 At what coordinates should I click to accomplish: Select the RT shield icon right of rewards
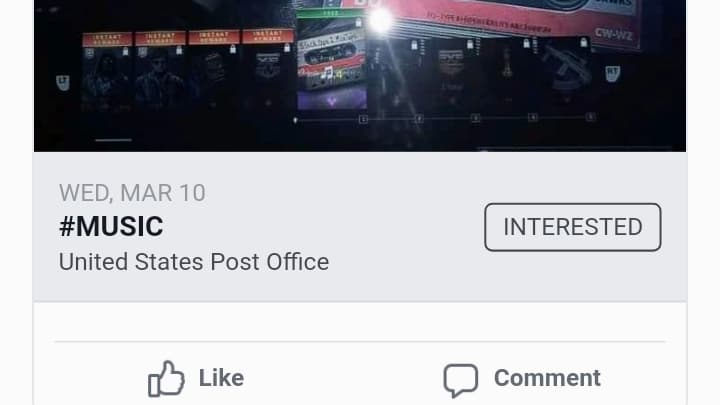coord(613,73)
